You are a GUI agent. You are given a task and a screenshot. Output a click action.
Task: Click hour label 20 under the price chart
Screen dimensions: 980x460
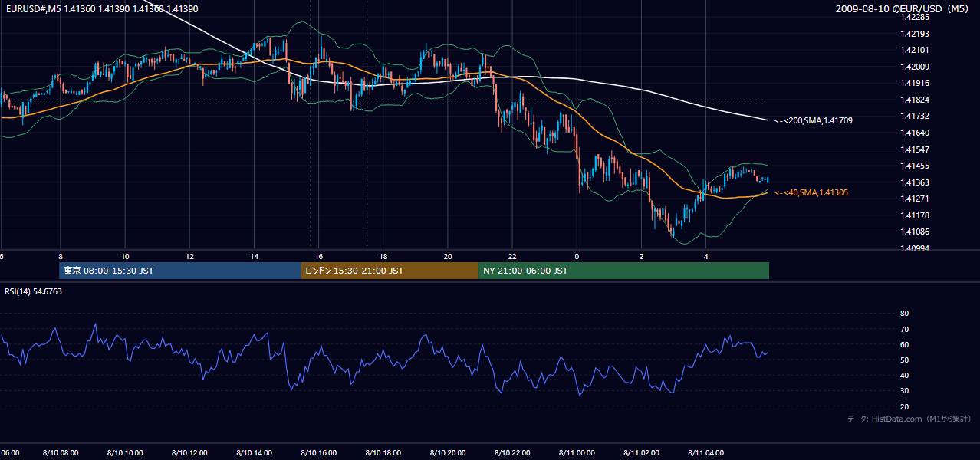click(448, 257)
